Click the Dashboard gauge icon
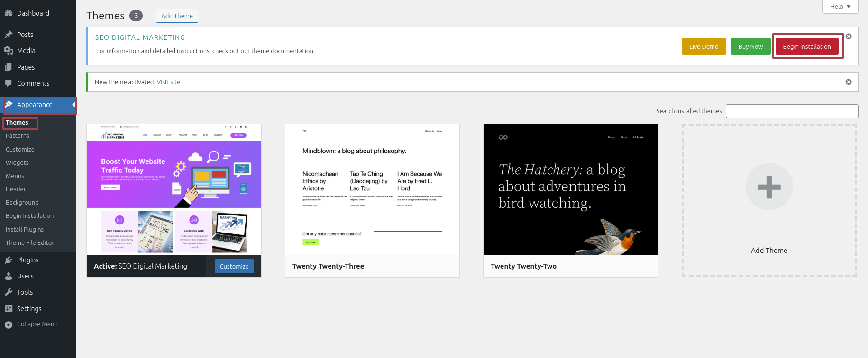868x358 pixels. tap(9, 13)
